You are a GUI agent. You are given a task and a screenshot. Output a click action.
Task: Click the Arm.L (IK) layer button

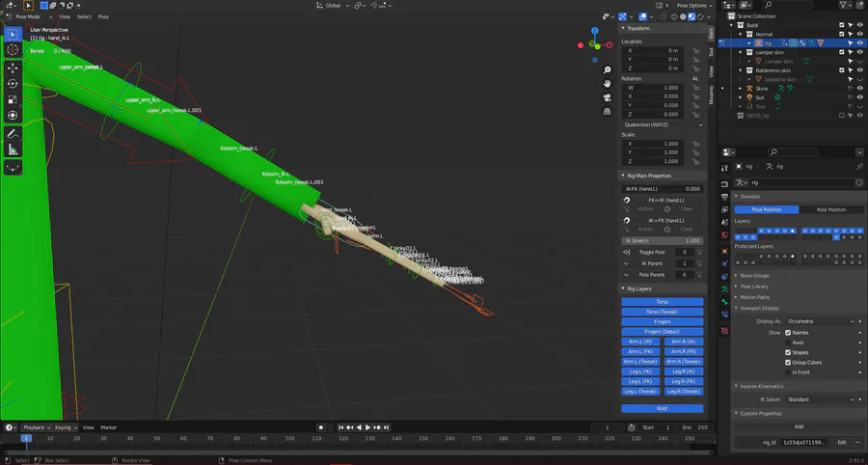[640, 342]
